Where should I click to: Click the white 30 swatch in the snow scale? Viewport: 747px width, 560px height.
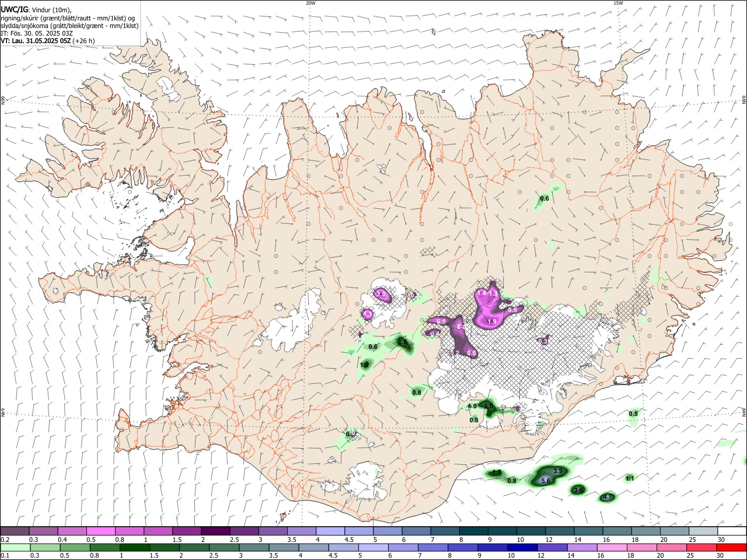point(732,531)
